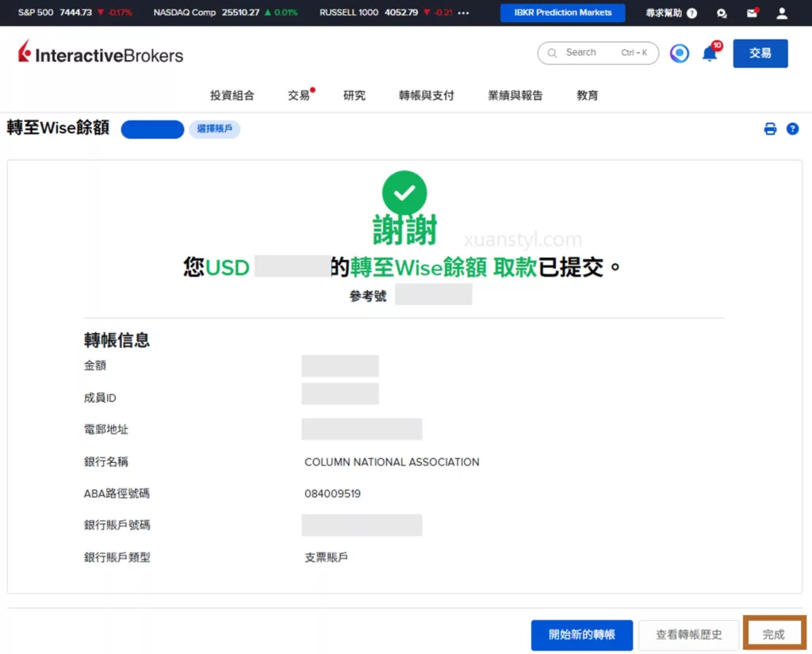The height and width of the screenshot is (654, 812).
Task: Click the NASDAQ Comp ticker
Action: point(225,13)
